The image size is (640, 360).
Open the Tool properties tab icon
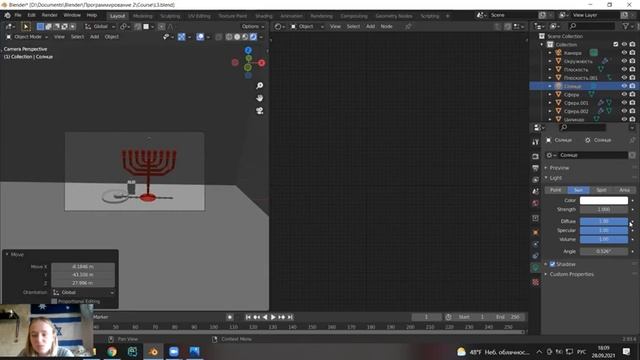tap(536, 142)
